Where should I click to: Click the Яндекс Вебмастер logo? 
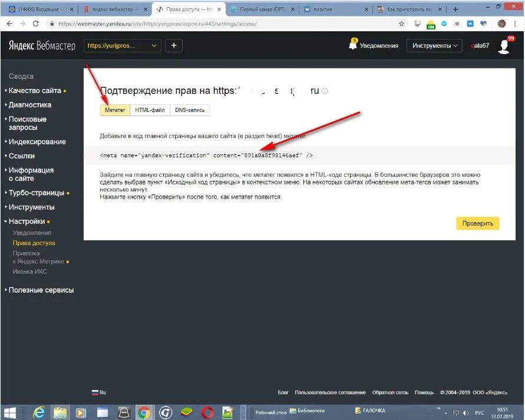(42, 45)
